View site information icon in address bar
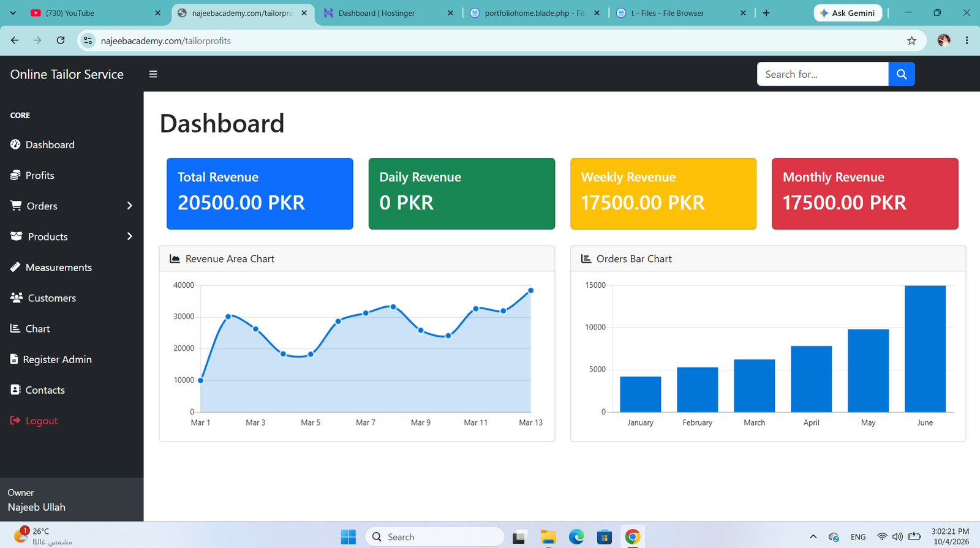The width and height of the screenshot is (980, 548). click(88, 40)
